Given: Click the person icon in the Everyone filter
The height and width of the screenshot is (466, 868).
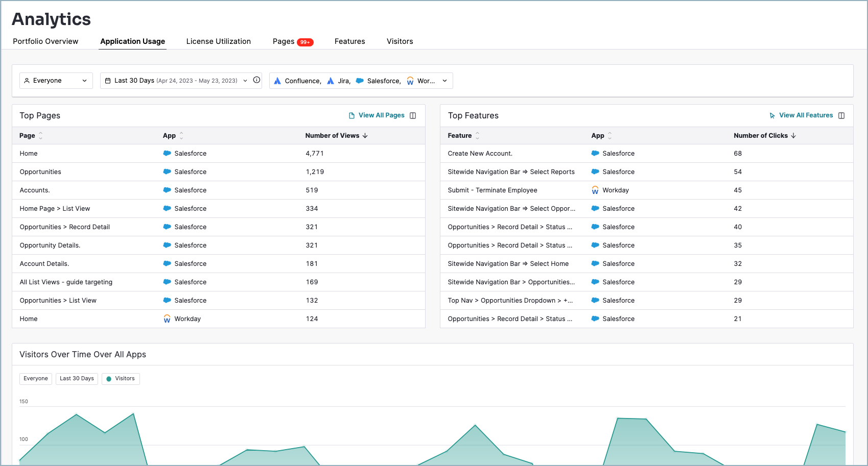Looking at the screenshot, I should (x=28, y=80).
